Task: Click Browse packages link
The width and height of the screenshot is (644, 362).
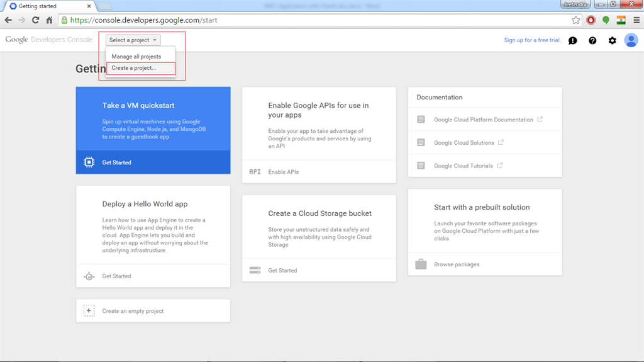Action: 457,264
